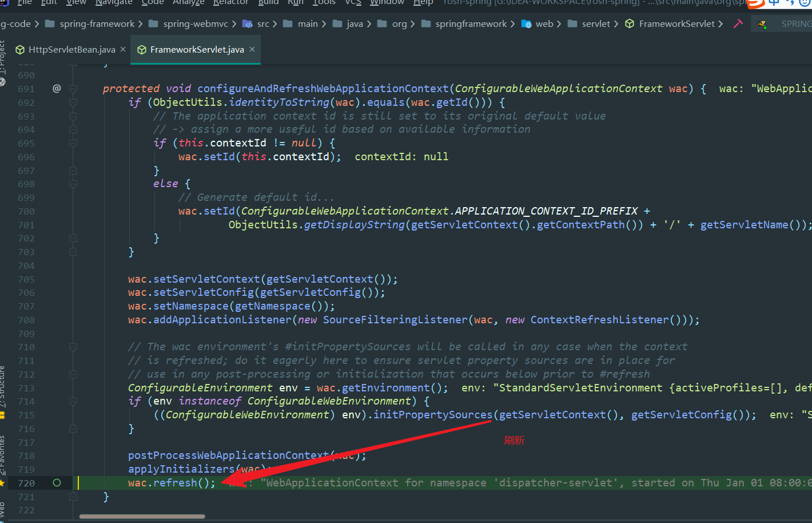Click FrameworkServlet in the breadcrumb
812x523 pixels.
[x=677, y=23]
